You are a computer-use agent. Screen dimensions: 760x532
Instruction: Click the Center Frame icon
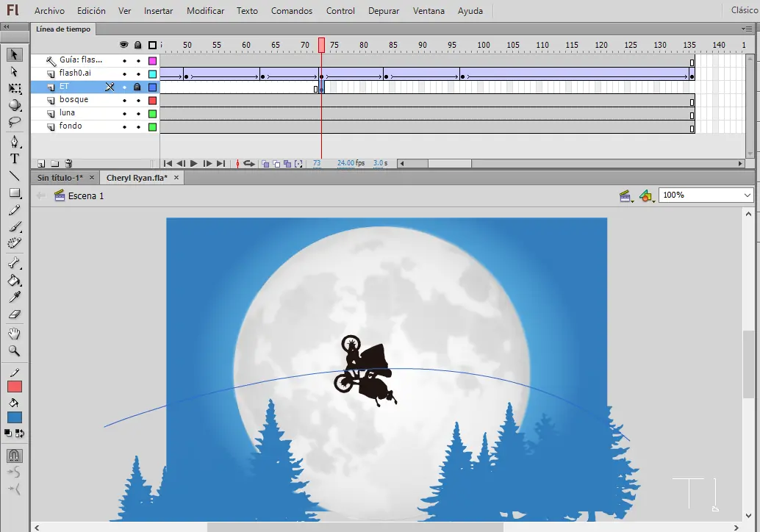237,164
